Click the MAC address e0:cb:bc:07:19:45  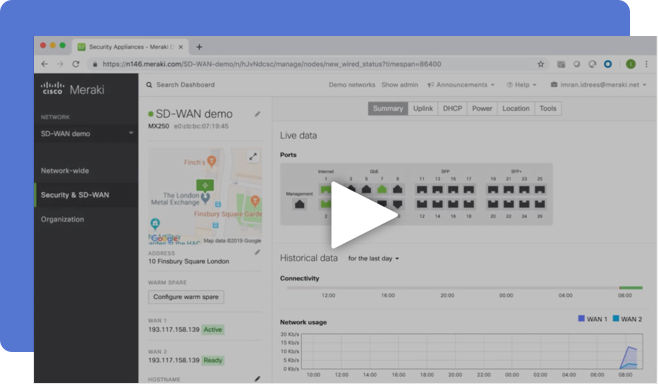coord(201,126)
